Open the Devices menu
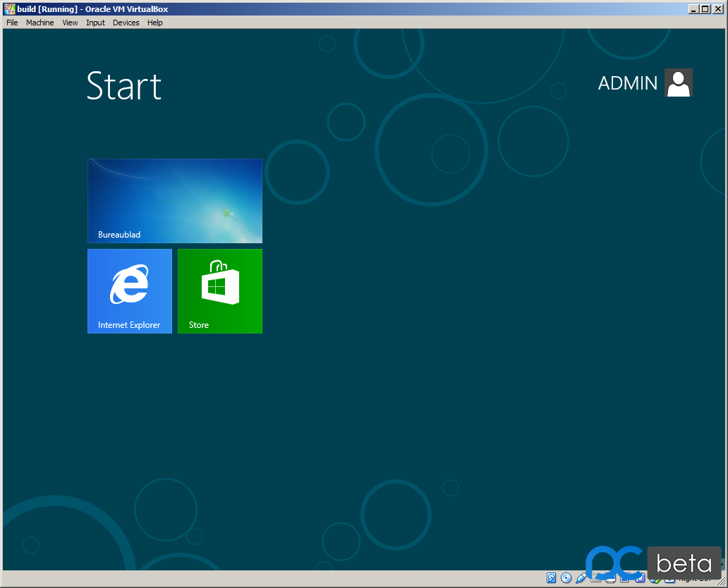 pos(126,23)
